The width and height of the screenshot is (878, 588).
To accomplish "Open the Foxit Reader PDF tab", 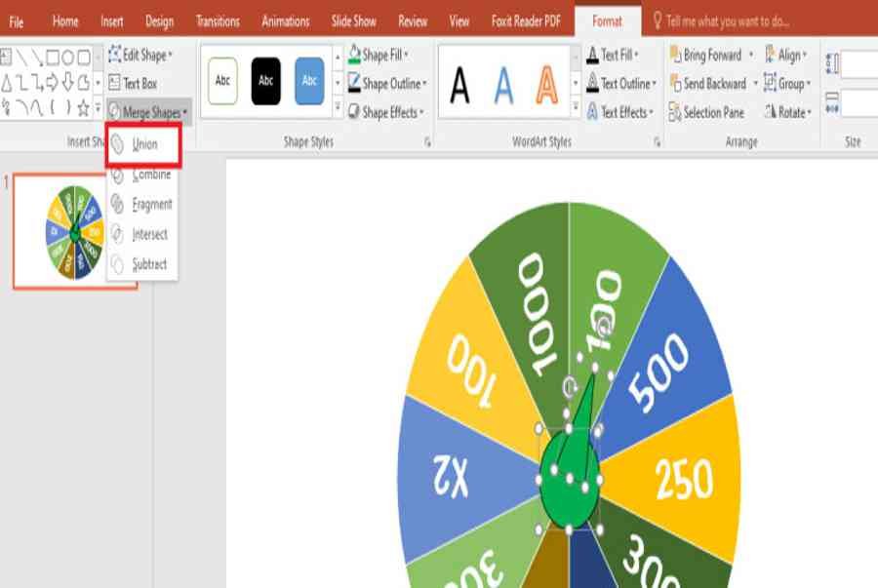I will click(526, 21).
